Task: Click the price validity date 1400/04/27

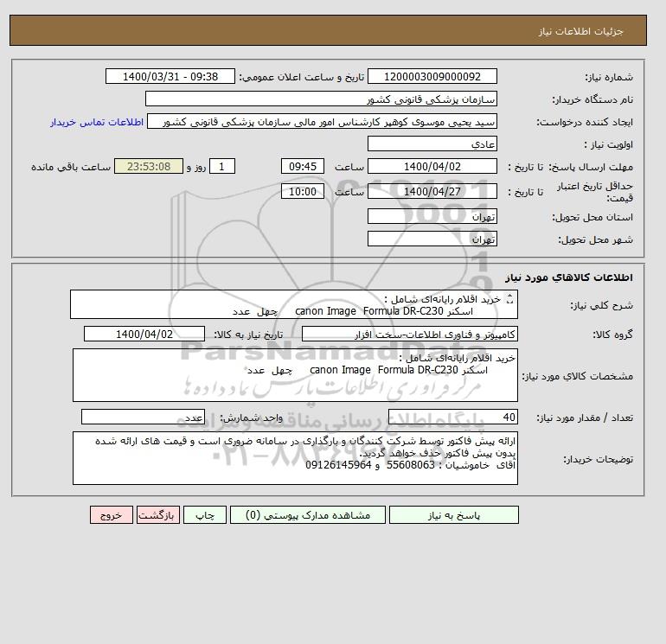Action: tap(432, 191)
